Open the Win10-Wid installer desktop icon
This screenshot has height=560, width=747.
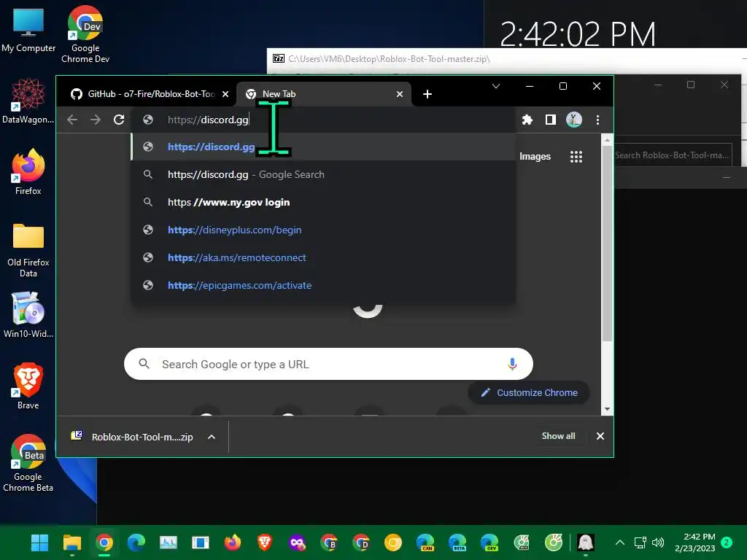pyautogui.click(x=28, y=315)
